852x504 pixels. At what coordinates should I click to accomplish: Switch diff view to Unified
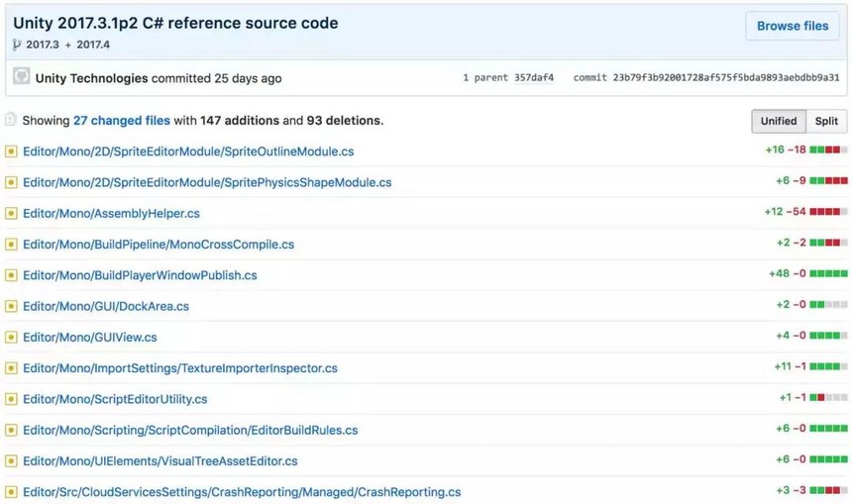pyautogui.click(x=778, y=121)
